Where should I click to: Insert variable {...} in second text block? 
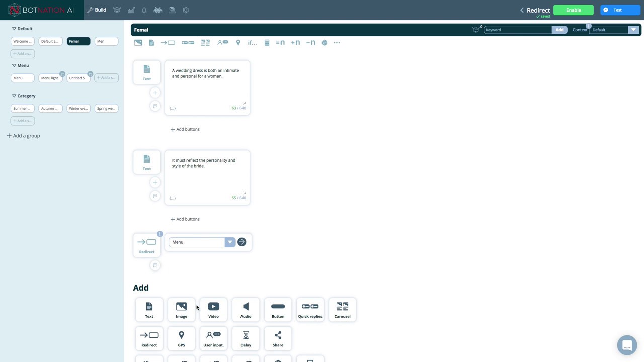click(173, 198)
